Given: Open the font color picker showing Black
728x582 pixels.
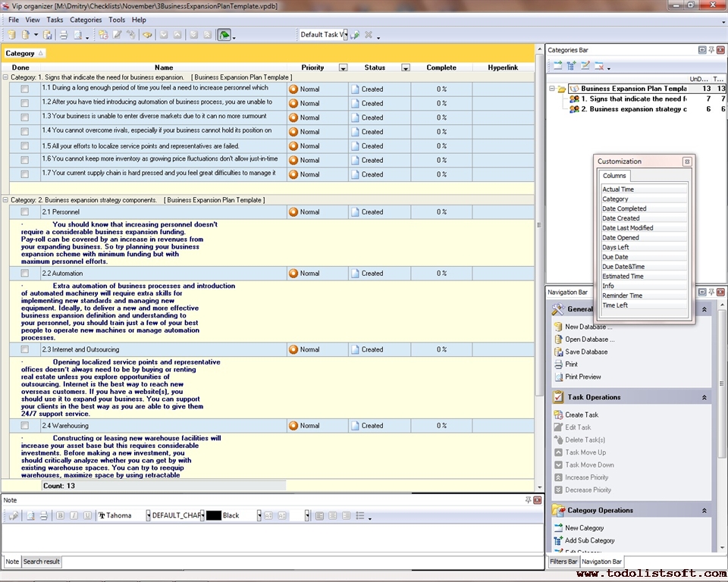Looking at the screenshot, I should tap(260, 515).
